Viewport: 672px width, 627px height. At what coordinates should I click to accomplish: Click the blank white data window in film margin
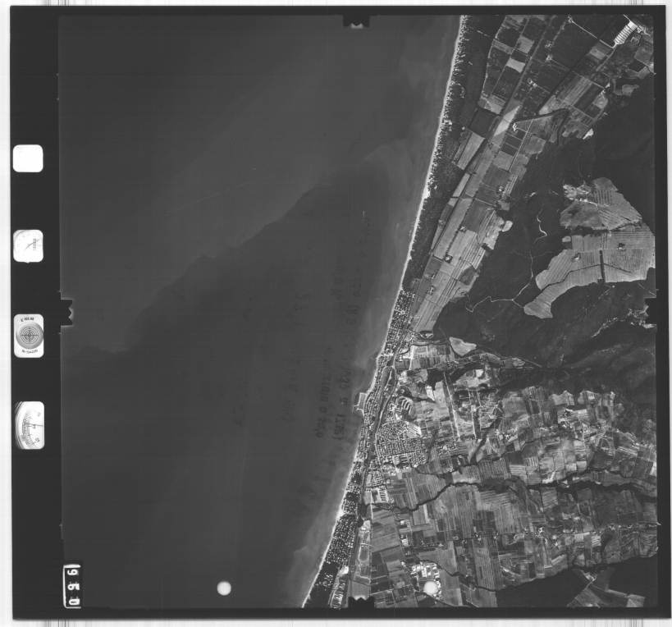28,158
